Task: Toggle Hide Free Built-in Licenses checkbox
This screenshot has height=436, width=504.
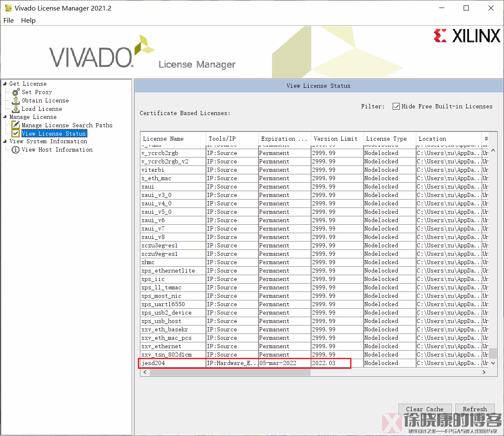Action: [x=396, y=106]
